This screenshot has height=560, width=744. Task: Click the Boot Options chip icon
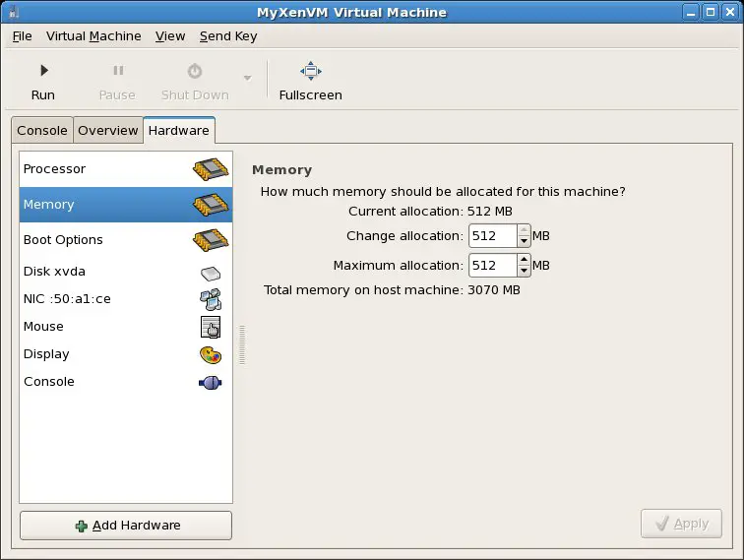(x=211, y=240)
